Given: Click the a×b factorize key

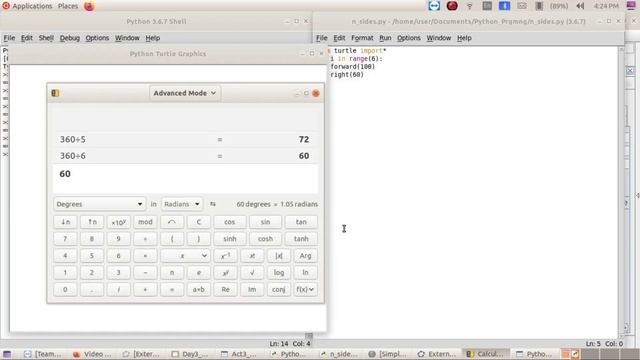Looking at the screenshot, I should click(x=199, y=289).
